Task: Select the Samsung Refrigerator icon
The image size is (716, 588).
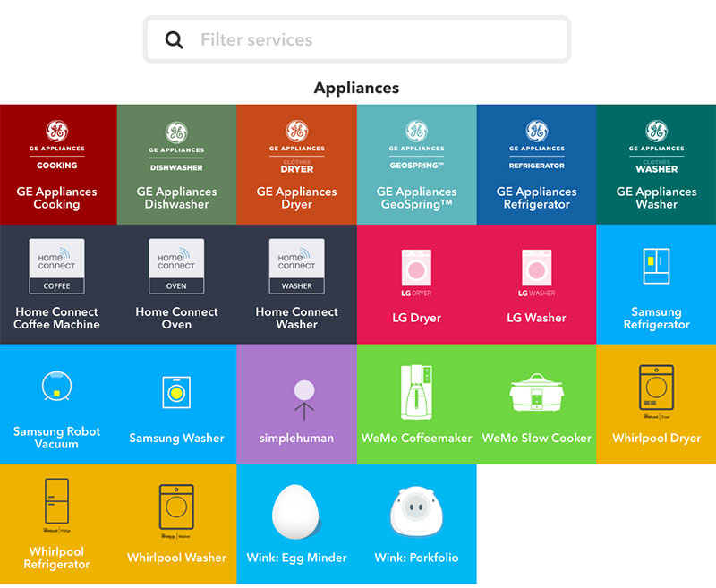Action: [x=656, y=266]
